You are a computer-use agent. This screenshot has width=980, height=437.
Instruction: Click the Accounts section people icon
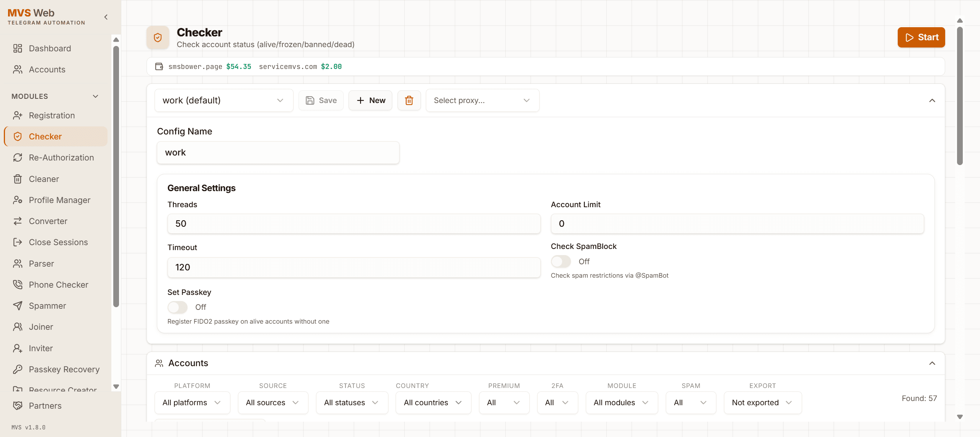point(159,363)
